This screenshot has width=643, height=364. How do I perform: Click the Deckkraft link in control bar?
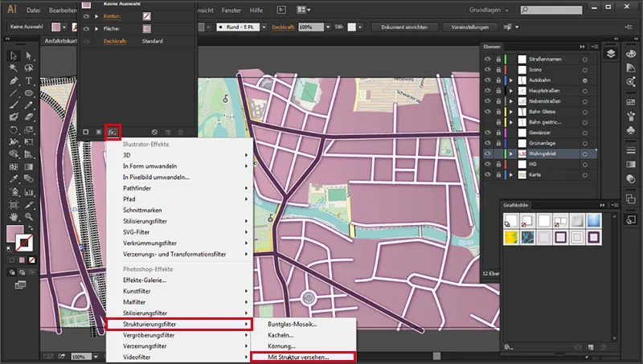pyautogui.click(x=283, y=27)
